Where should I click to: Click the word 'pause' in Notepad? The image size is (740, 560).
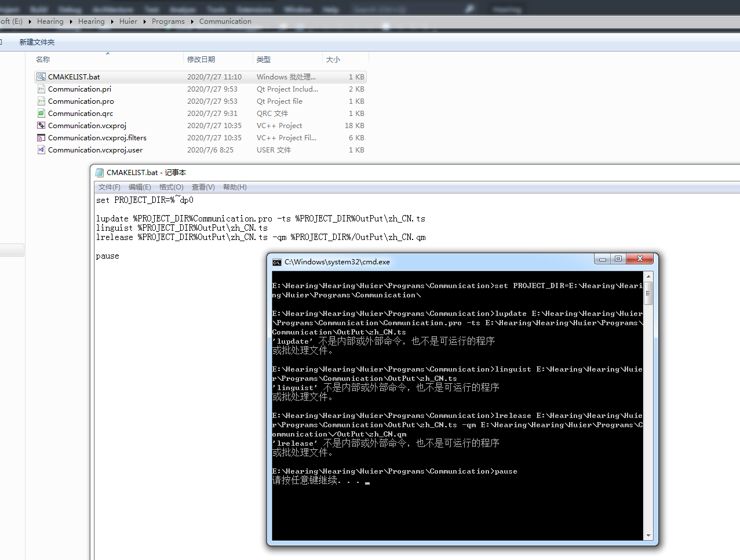click(x=108, y=256)
